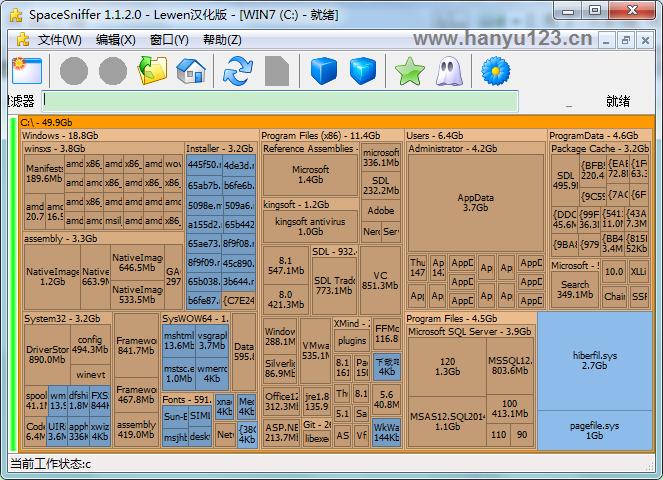
Task: Open the 帮助(Z) menu
Action: tap(222, 40)
